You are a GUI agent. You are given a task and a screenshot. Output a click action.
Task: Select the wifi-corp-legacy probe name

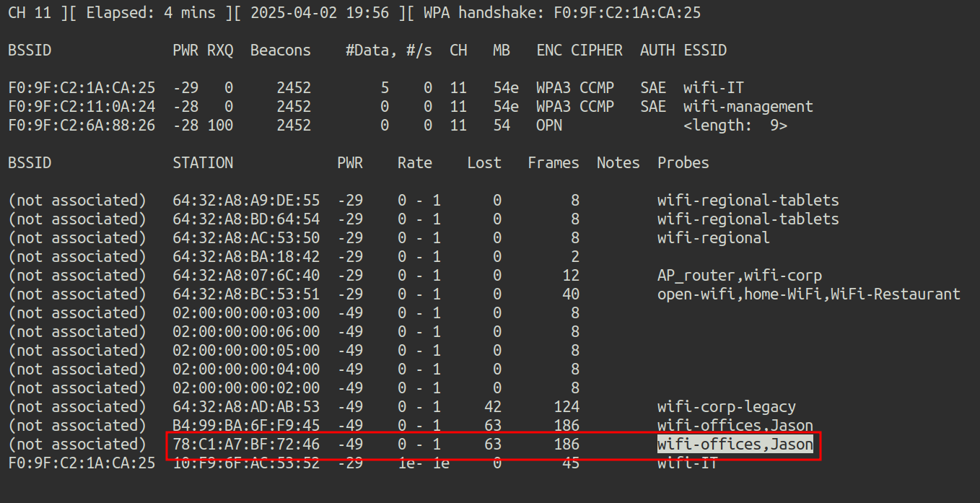726,407
